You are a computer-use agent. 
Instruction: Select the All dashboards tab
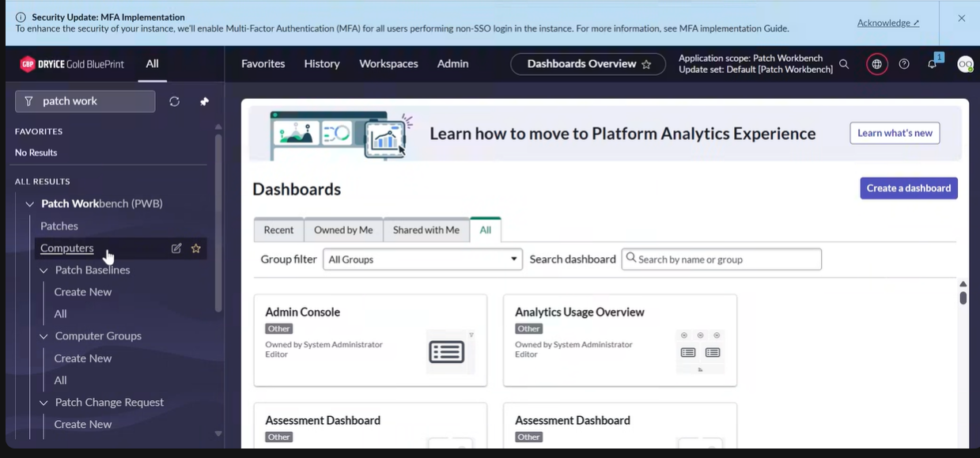[486, 230]
